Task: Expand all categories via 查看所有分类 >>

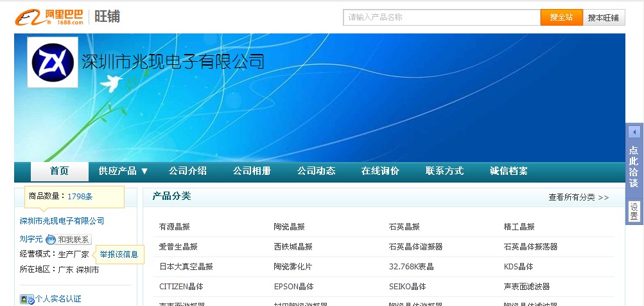Action: (578, 197)
